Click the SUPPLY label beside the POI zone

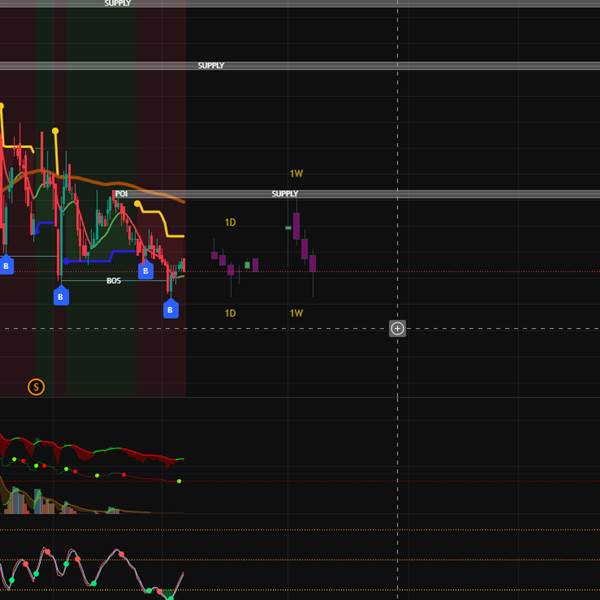coord(285,194)
